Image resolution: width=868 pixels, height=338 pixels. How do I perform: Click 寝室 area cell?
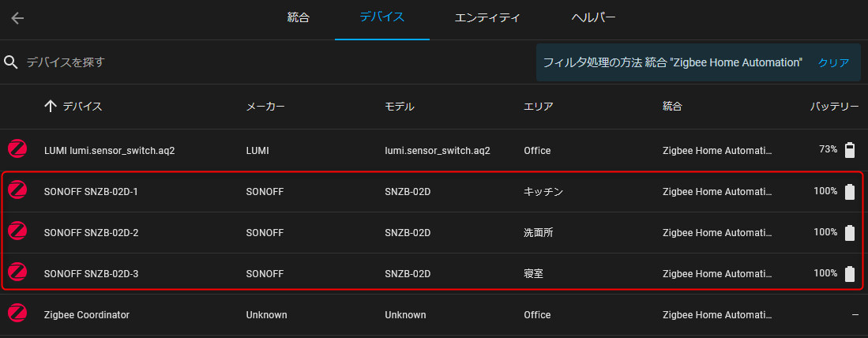pyautogui.click(x=534, y=273)
